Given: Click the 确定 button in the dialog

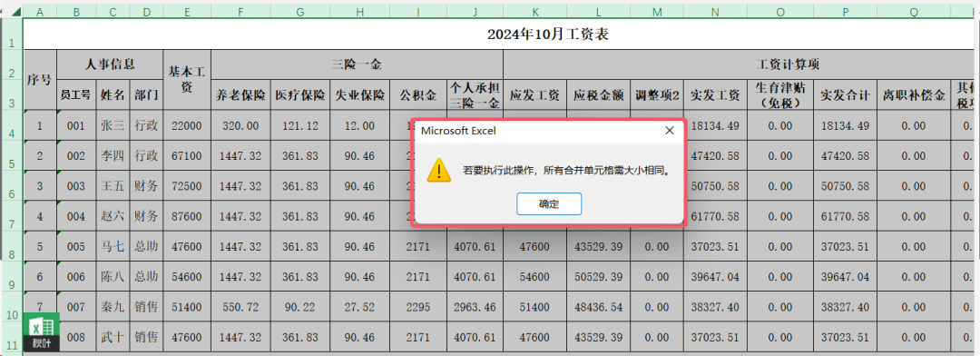Looking at the screenshot, I should 549,204.
